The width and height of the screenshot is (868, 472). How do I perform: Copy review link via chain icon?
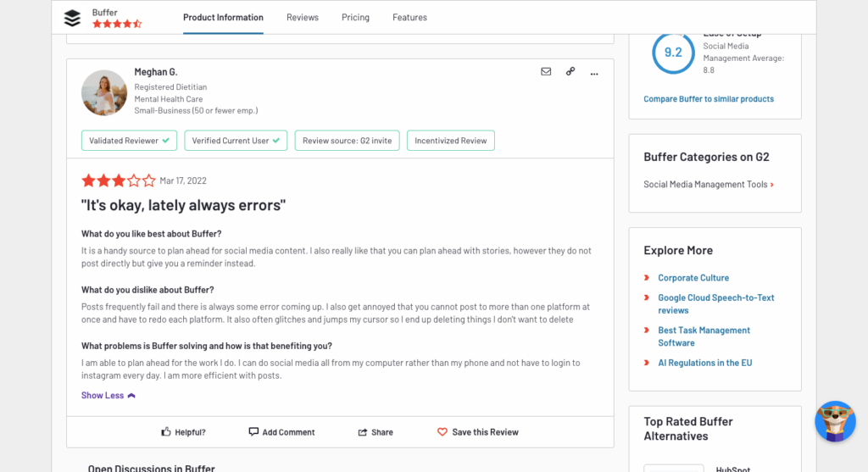pos(570,72)
